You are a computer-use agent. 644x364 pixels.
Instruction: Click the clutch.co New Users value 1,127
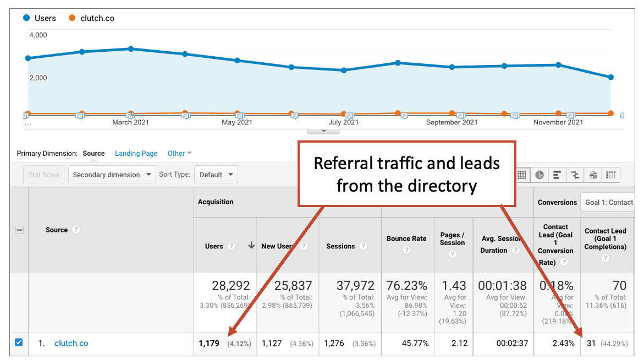click(272, 343)
